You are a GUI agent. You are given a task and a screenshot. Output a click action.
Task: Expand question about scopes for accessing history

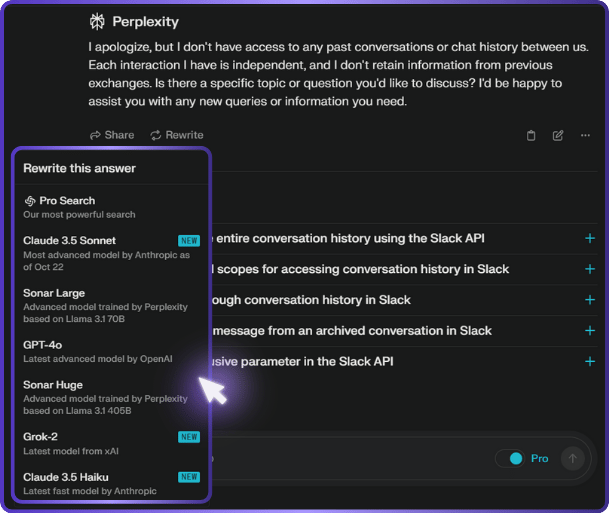click(590, 269)
